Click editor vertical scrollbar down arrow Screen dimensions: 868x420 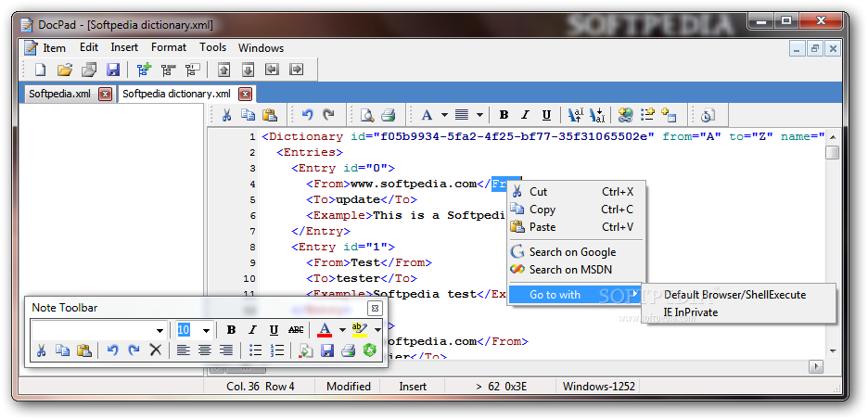click(x=833, y=350)
